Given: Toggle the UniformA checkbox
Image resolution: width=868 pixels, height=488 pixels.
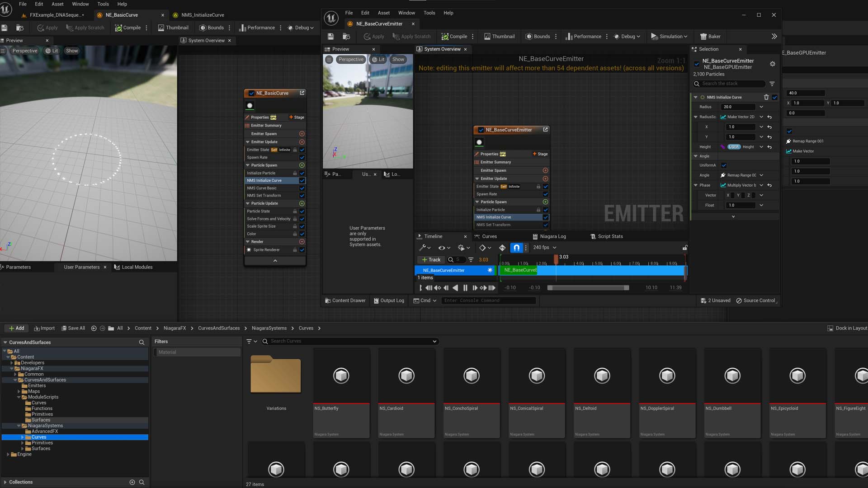Looking at the screenshot, I should click(x=724, y=165).
